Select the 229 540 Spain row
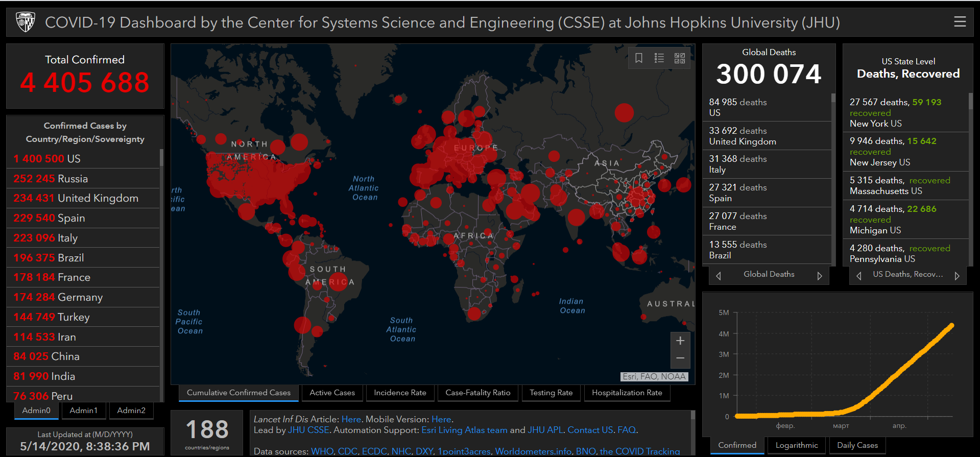980x457 pixels. (x=83, y=218)
